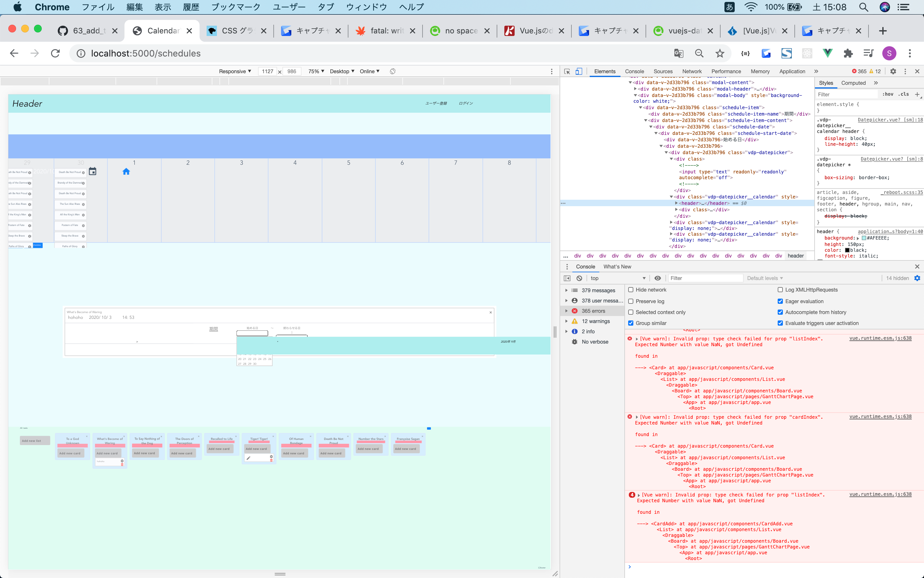
Task: Click the rotate device icon
Action: [x=392, y=71]
